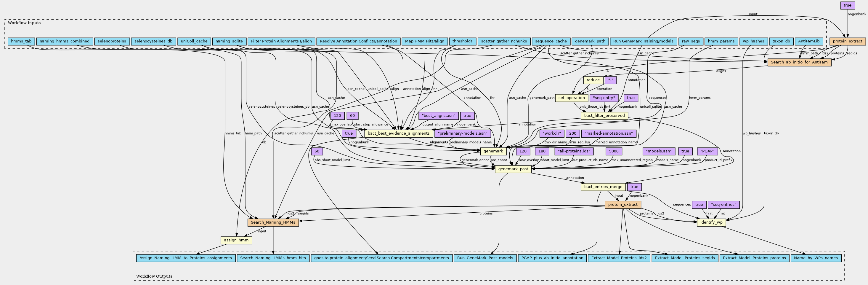868x285 pixels.
Task: Select the bact_best_evidence_alignments step node
Action: [x=399, y=133]
